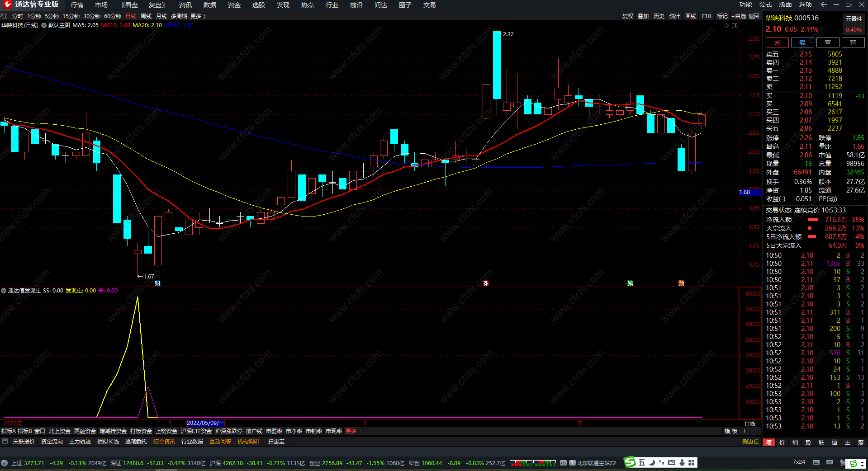Zoom out chart with minus icon

point(755,431)
